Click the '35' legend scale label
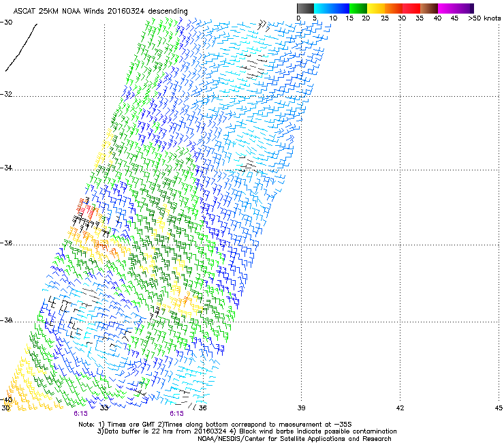This screenshot has width=504, height=443. [x=420, y=18]
